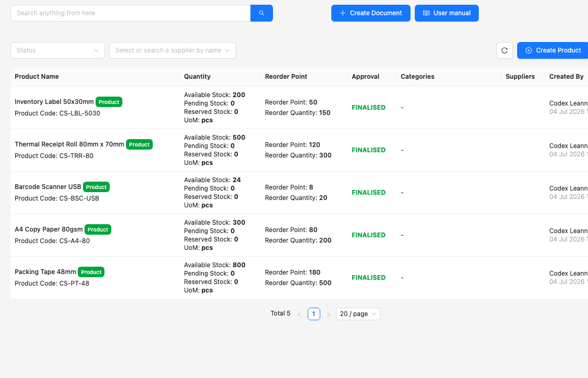The height and width of the screenshot is (378, 588).
Task: Click Reorder Quantity: 500 text
Action: point(298,283)
